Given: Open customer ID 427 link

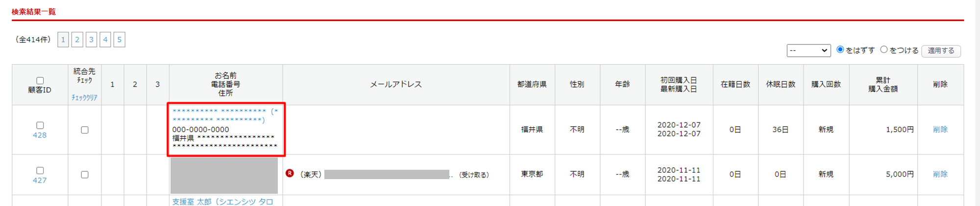Looking at the screenshot, I should click(40, 180).
